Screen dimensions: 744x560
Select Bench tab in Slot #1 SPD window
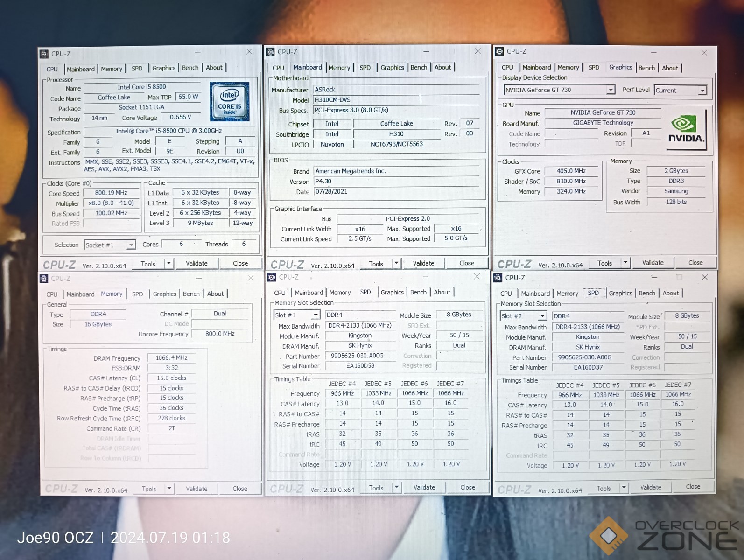[x=418, y=292]
